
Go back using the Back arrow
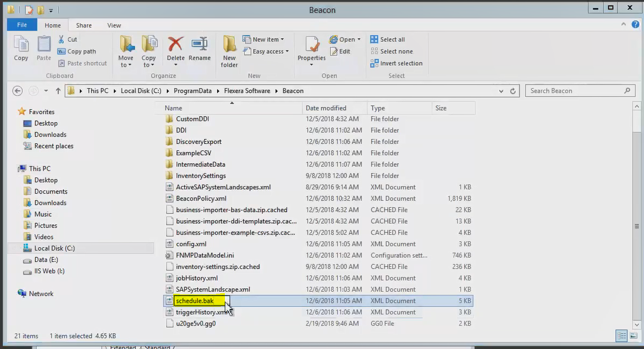pyautogui.click(x=17, y=91)
